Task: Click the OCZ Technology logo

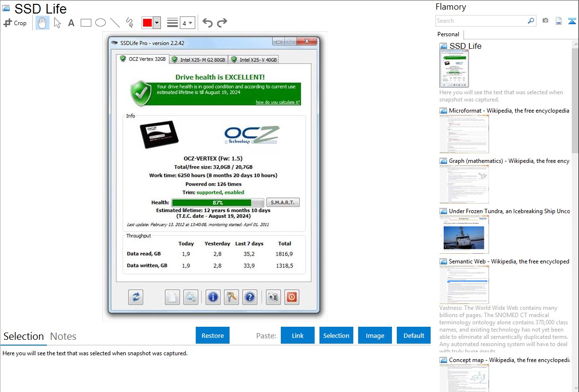Action: [x=252, y=135]
